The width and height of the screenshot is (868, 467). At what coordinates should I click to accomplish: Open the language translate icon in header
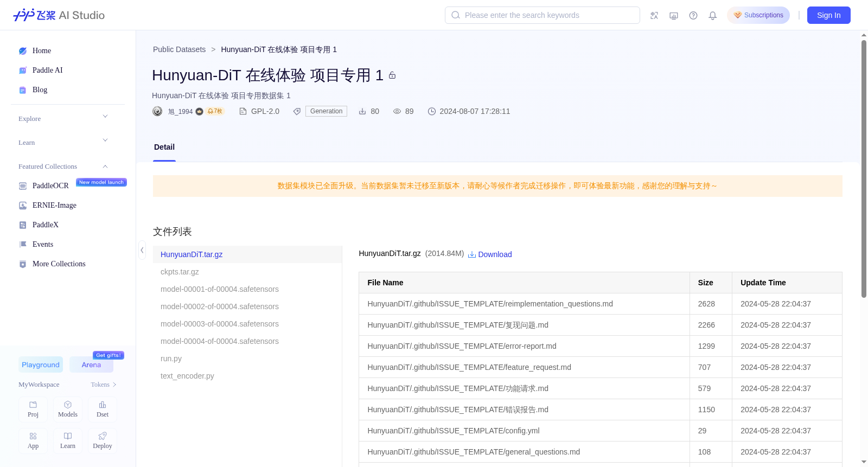[x=654, y=16]
